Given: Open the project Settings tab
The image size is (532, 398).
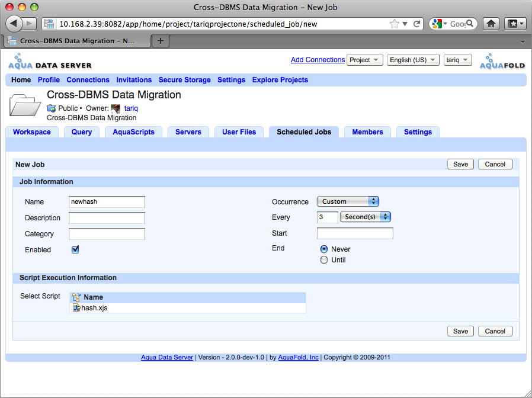Looking at the screenshot, I should click(418, 132).
